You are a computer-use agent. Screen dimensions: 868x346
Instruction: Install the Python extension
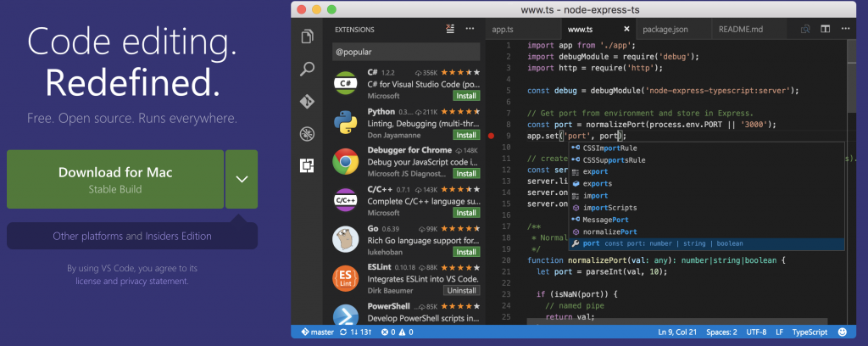pos(466,135)
